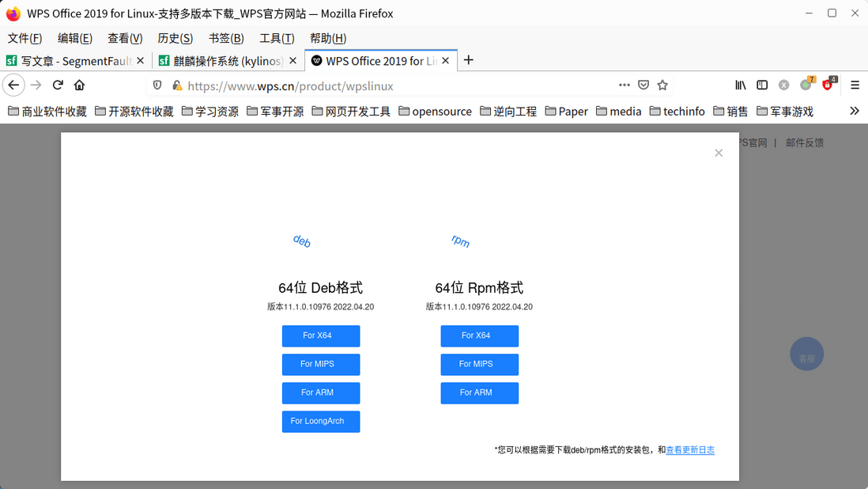Image resolution: width=868 pixels, height=489 pixels.
Task: Click the floating 客服 support bubble
Action: [x=806, y=354]
